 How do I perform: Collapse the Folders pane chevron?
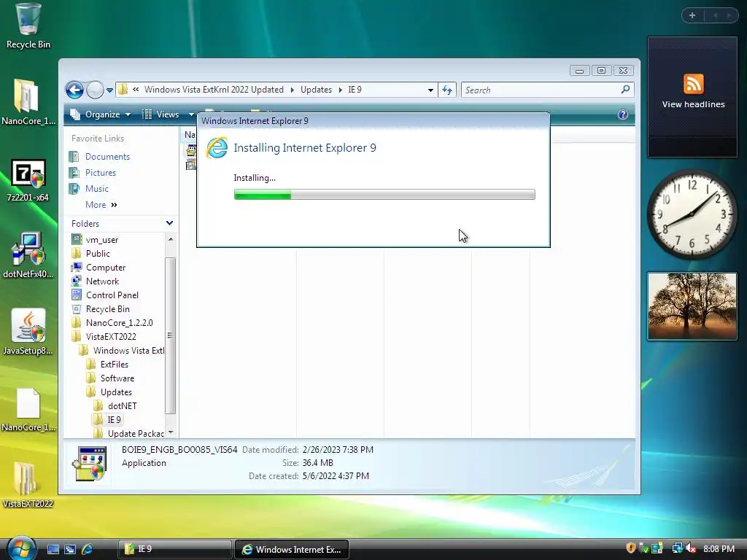pyautogui.click(x=169, y=223)
